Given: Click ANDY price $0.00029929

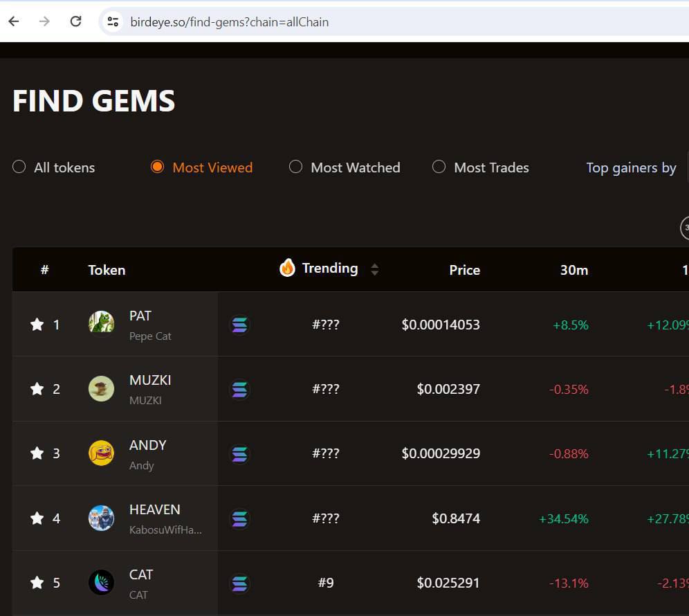Looking at the screenshot, I should click(441, 453).
